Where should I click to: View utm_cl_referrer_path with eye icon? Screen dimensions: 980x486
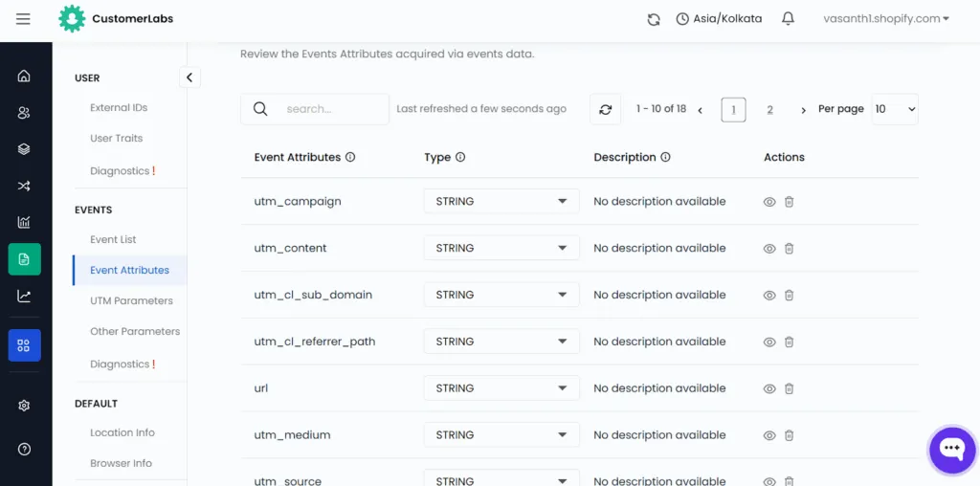[769, 342]
